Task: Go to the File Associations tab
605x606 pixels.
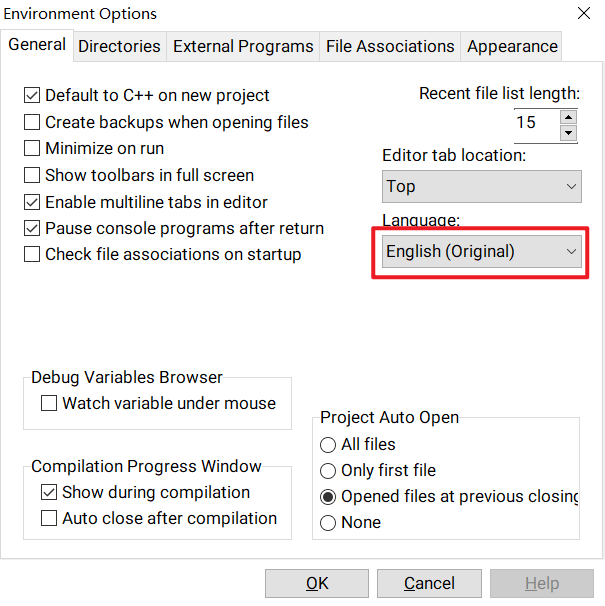Action: click(x=390, y=46)
